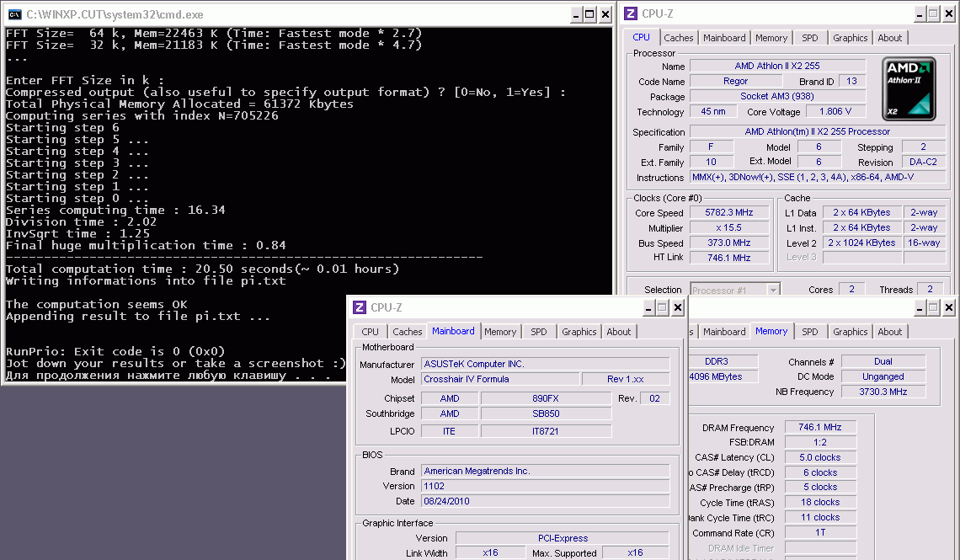Show the About tab in the Memory tab CPU-Z window
960x560 pixels.
889,332
